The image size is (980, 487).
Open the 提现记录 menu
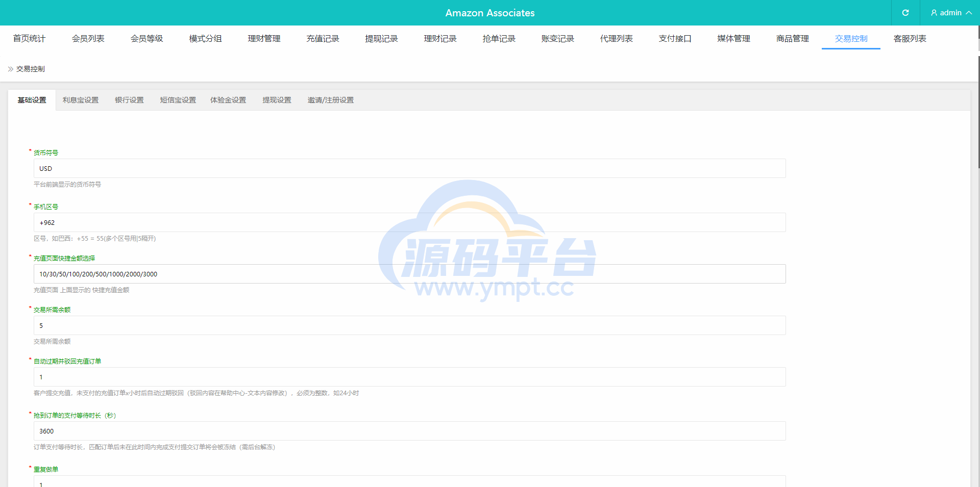tap(381, 39)
